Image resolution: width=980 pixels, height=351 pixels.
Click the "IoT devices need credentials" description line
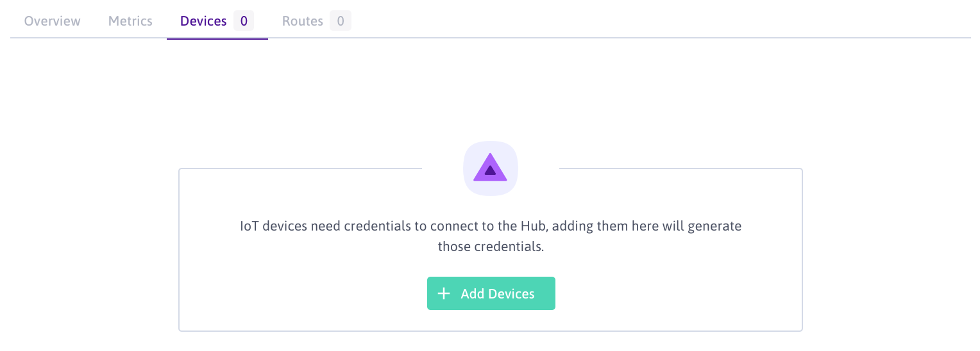click(x=490, y=226)
